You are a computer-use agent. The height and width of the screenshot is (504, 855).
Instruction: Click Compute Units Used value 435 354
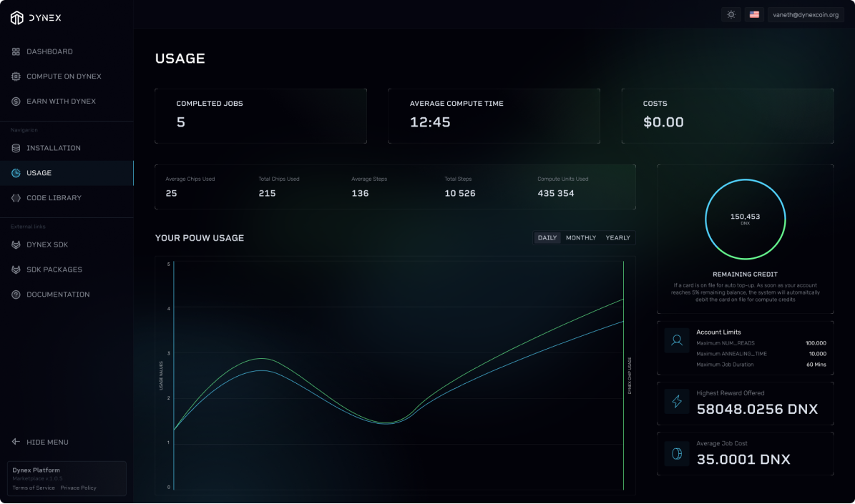556,194
